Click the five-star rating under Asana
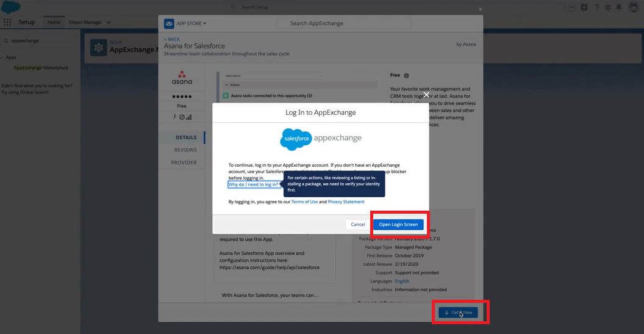644x334 pixels. pos(182,96)
